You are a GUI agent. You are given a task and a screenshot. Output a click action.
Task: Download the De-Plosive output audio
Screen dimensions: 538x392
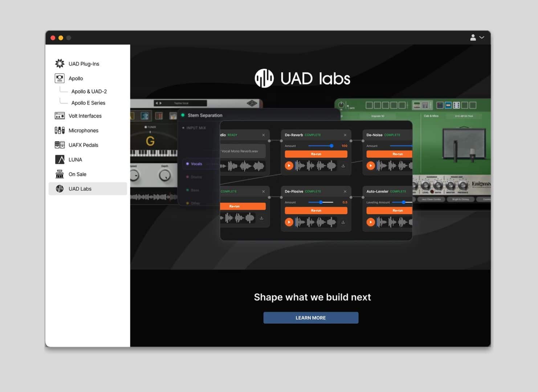343,222
